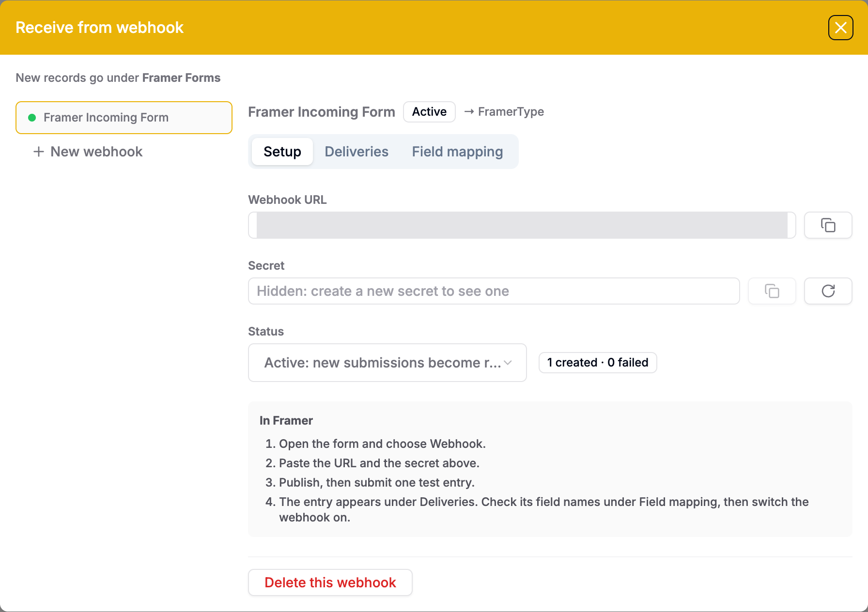
Task: Switch to the Setup tab
Action: tap(282, 152)
